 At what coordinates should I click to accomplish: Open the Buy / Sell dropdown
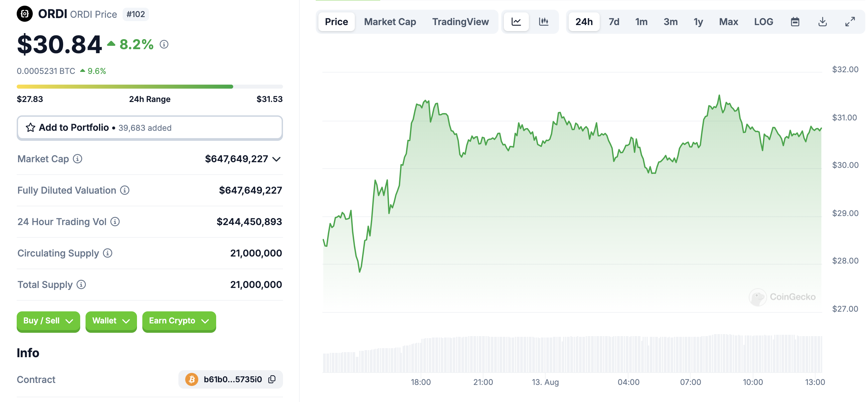tap(48, 321)
